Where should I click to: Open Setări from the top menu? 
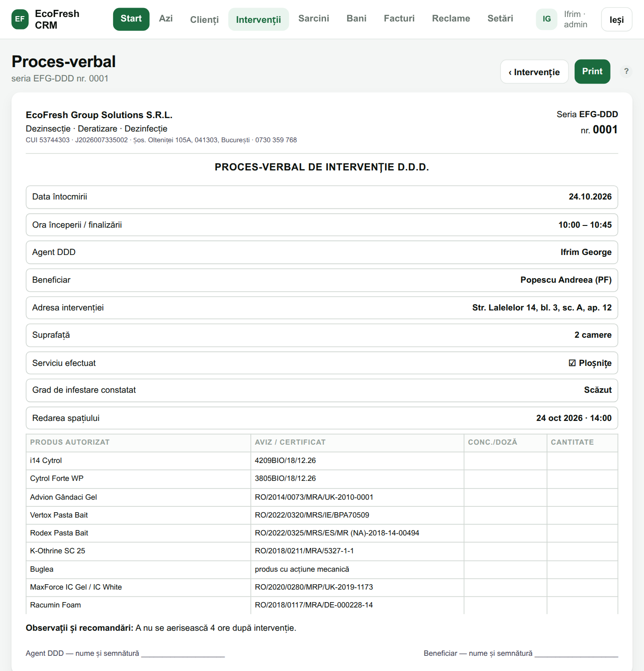[500, 19]
